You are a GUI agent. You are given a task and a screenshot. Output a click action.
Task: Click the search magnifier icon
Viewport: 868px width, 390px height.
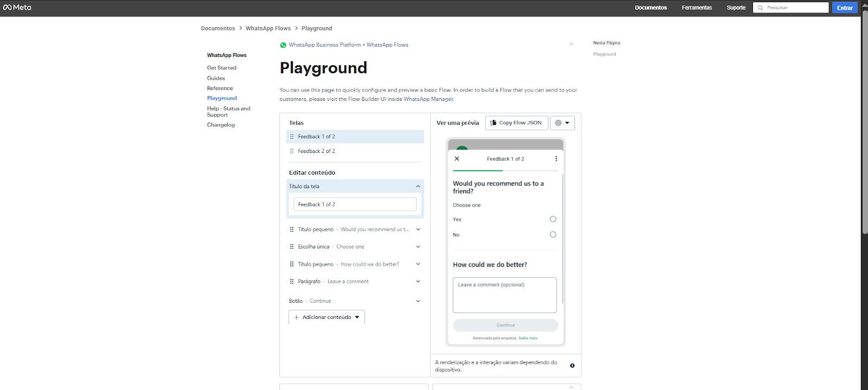click(x=760, y=8)
